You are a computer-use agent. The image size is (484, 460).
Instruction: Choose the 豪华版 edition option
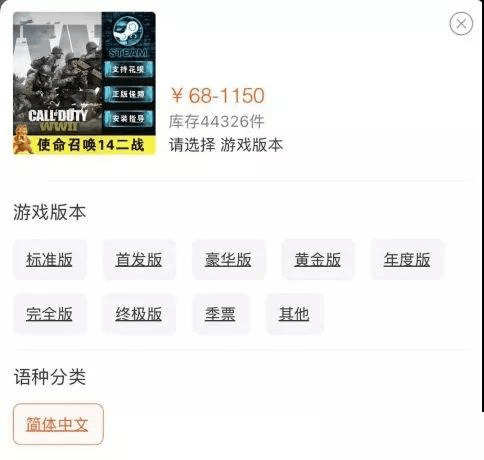(x=228, y=260)
